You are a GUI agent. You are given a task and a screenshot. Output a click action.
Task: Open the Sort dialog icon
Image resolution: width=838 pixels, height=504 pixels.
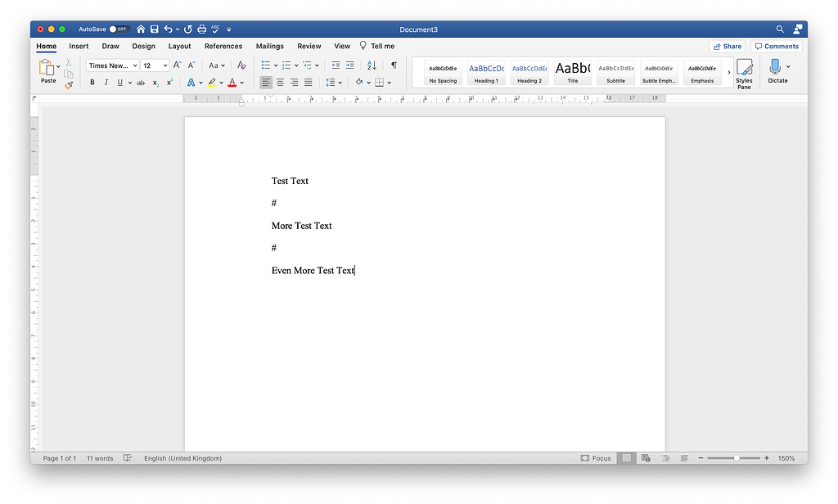point(371,65)
